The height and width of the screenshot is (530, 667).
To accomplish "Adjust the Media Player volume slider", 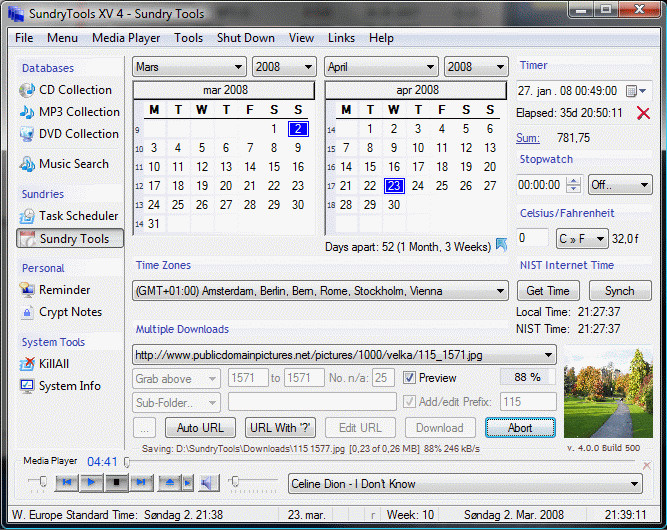I will point(235,481).
